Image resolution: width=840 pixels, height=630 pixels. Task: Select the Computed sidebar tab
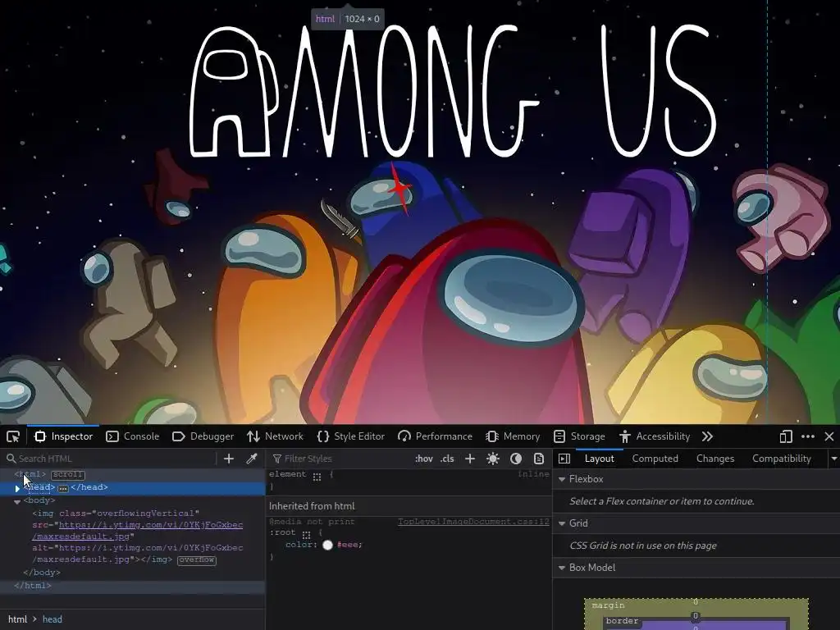[x=655, y=459]
